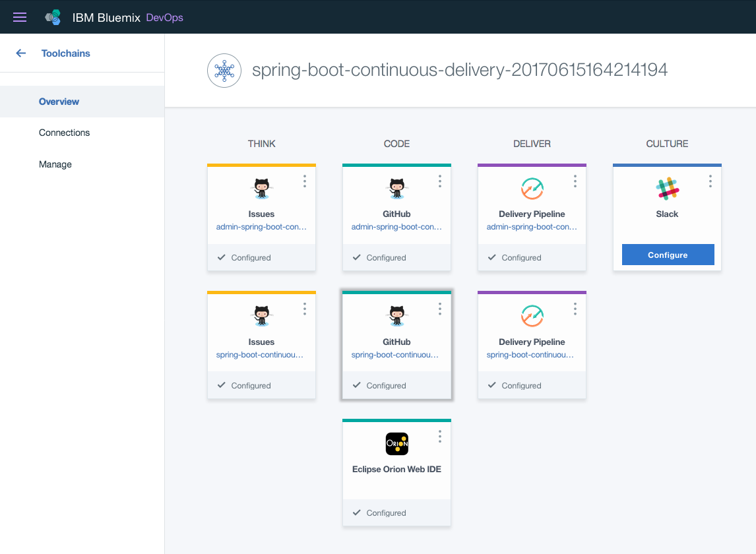Viewport: 756px width, 554px height.
Task: Click Configured status on spring-boot-continuou Issues card
Action: pyautogui.click(x=244, y=385)
